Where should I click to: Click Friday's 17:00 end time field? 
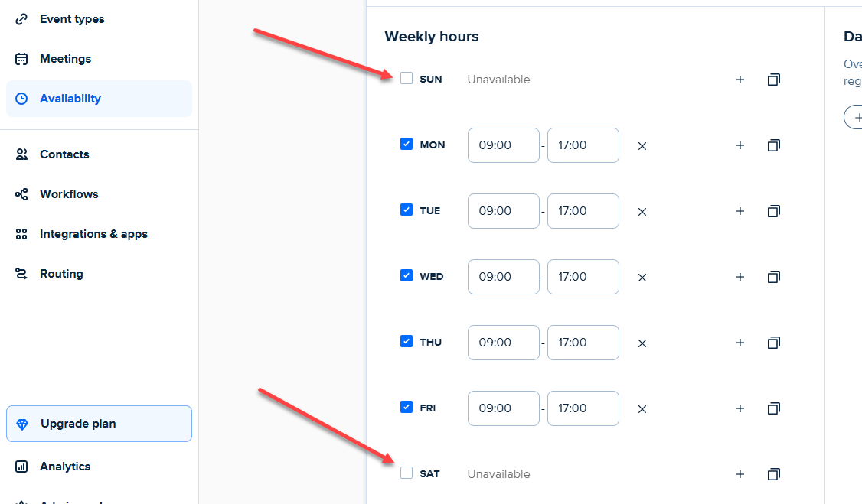(x=583, y=408)
